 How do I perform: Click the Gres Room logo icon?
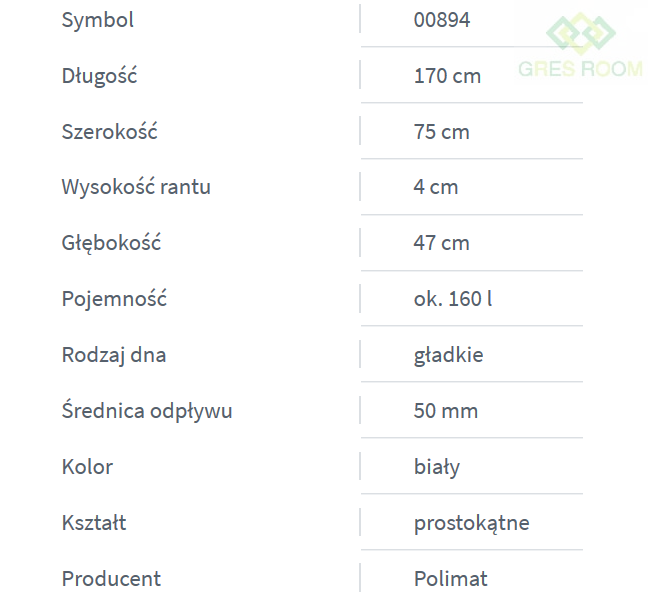tap(581, 32)
